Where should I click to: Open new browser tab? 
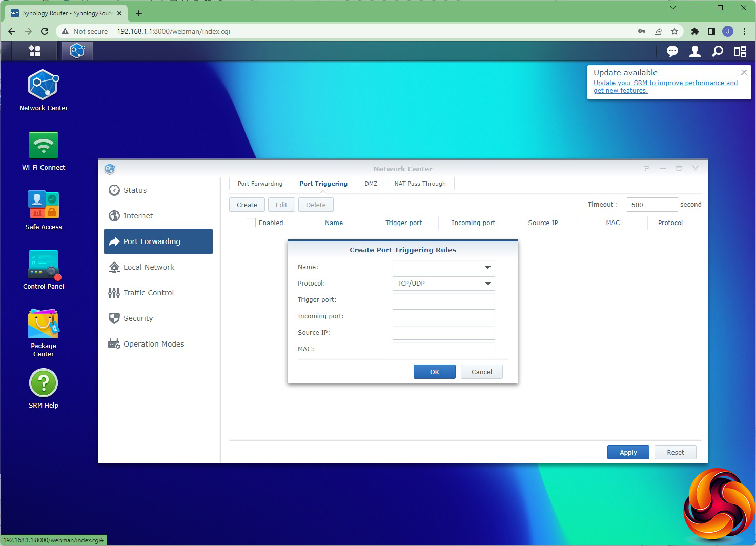[x=139, y=13]
